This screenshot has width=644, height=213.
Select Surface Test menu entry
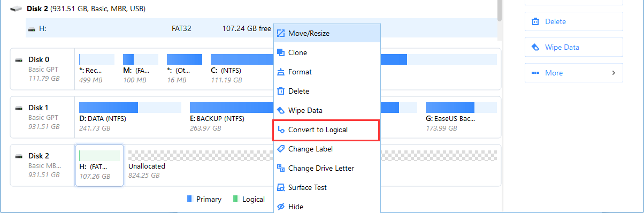tap(327, 187)
